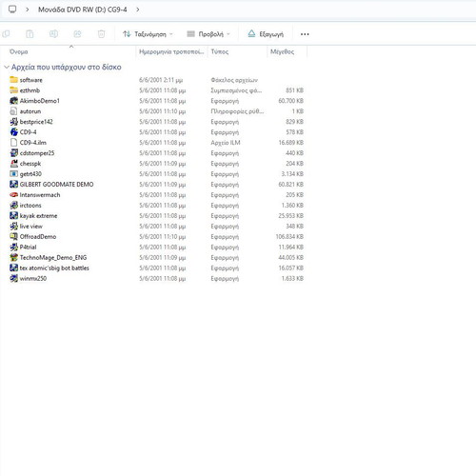Screen dimensions: 476x476
Task: Click the file name 'kayak extreme'
Action: (38, 216)
